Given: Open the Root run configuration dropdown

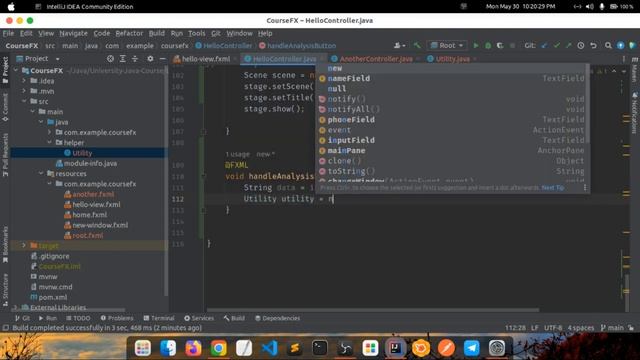Looking at the screenshot, I should 447,46.
